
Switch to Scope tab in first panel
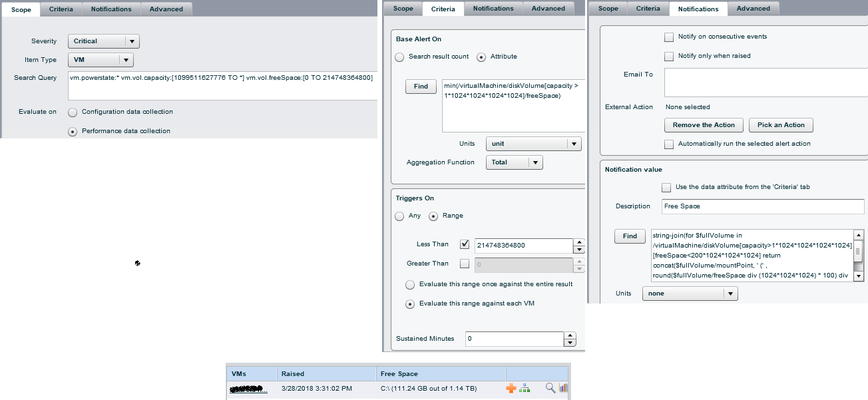click(21, 9)
